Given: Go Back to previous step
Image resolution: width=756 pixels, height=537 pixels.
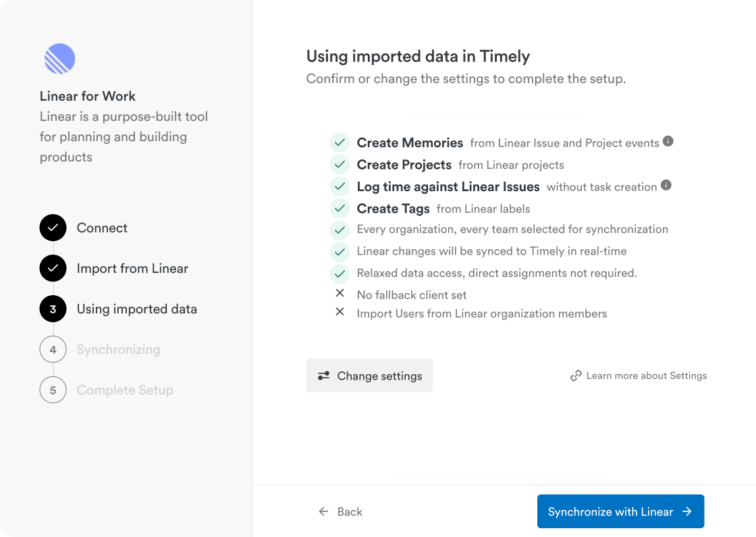Looking at the screenshot, I should [x=341, y=512].
